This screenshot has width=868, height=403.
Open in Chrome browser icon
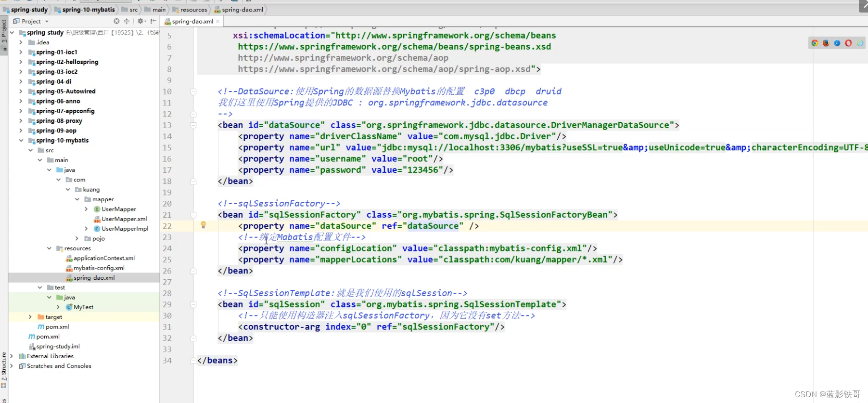click(815, 43)
